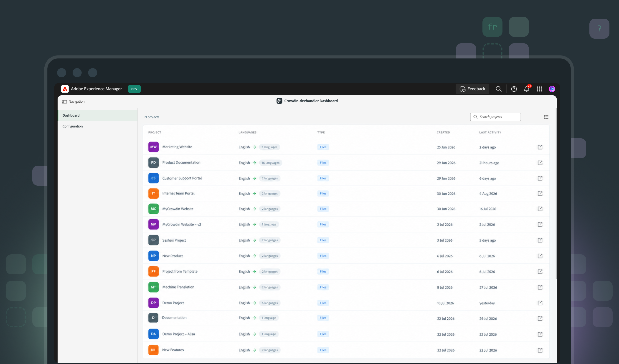Viewport: 619px width, 364px height.
Task: Open the search magnifier in top bar
Action: 498,89
